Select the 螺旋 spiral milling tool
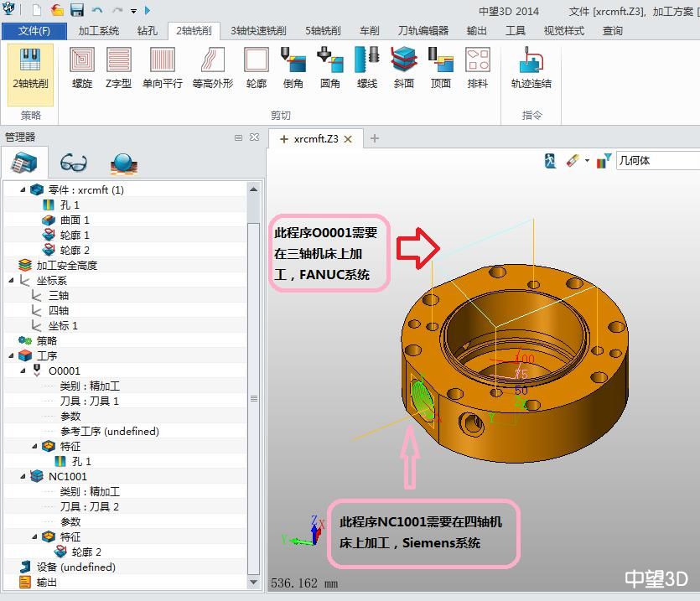Screen dimensions: 700x601 pos(82,67)
